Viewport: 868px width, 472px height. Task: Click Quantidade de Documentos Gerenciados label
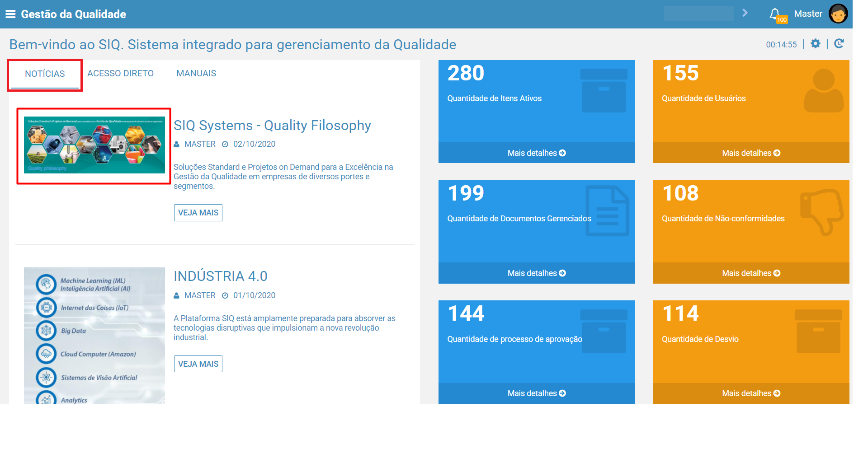click(x=519, y=219)
